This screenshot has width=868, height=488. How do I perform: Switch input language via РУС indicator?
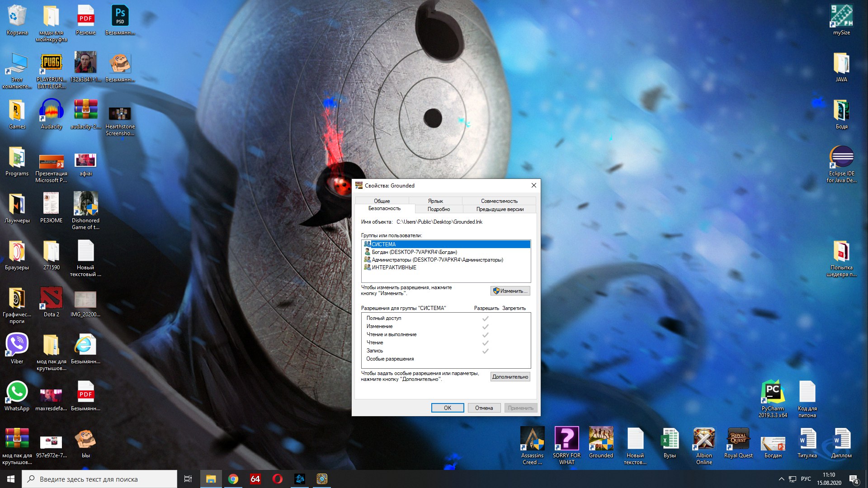coord(806,479)
